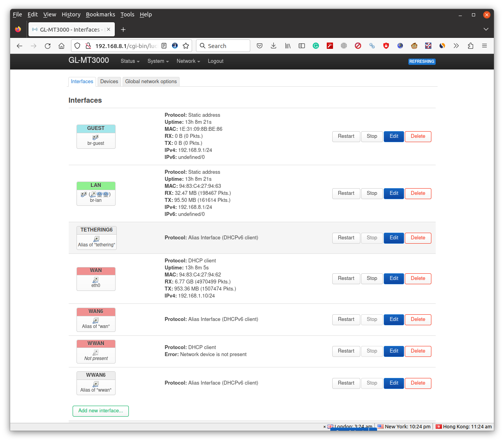Go back with the browser back arrow
Image resolution: width=504 pixels, height=442 pixels.
[x=20, y=46]
